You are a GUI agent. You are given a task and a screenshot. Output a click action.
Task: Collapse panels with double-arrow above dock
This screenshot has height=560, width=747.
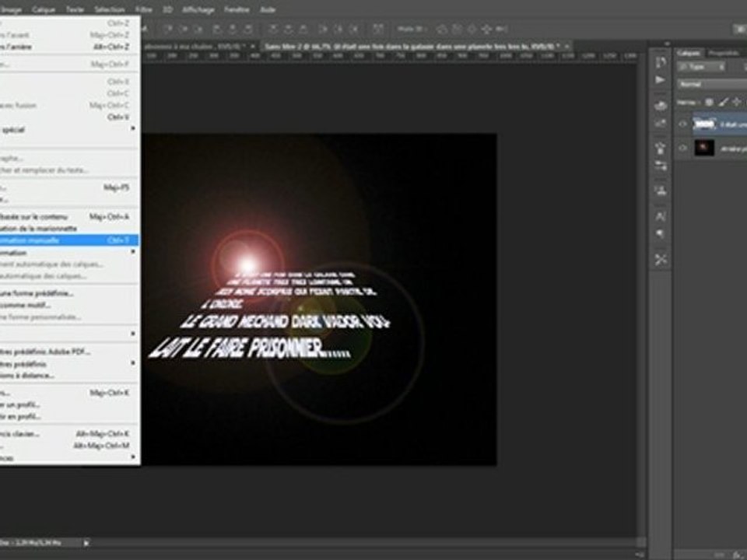coord(667,44)
